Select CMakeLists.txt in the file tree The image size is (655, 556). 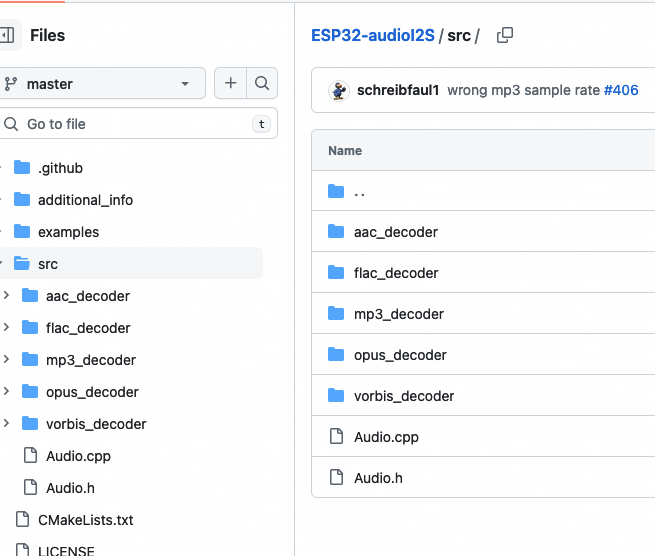point(85,520)
